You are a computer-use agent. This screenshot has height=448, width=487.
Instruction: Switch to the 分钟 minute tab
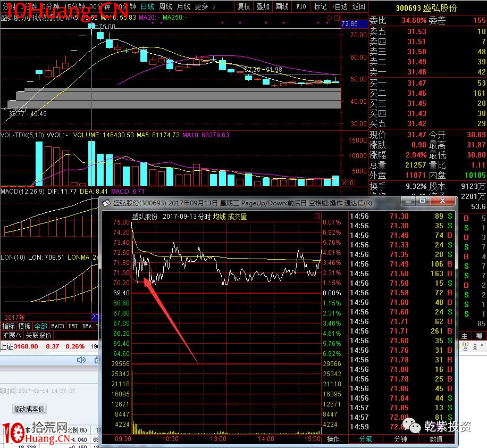point(401,439)
